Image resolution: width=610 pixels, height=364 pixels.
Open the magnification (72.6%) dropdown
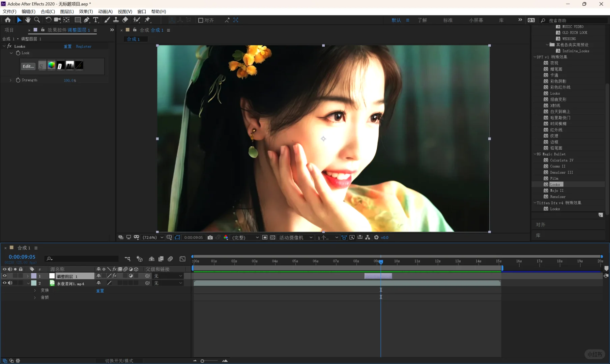tap(153, 238)
